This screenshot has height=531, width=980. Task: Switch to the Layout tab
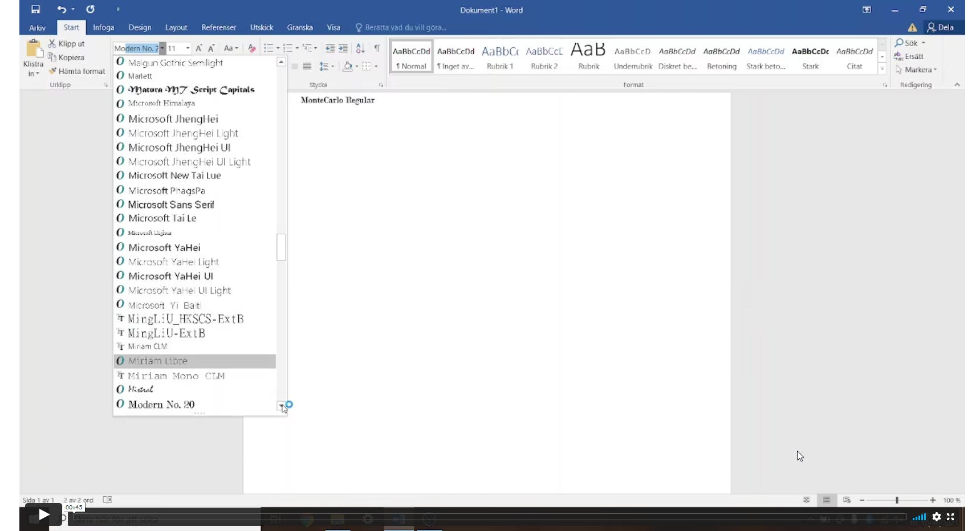[176, 27]
